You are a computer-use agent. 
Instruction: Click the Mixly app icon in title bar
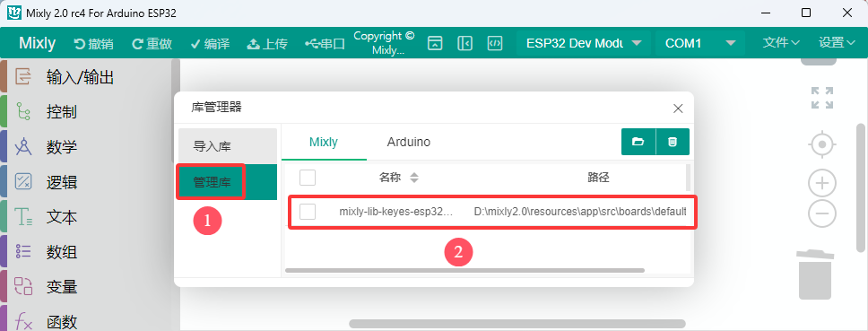click(13, 13)
